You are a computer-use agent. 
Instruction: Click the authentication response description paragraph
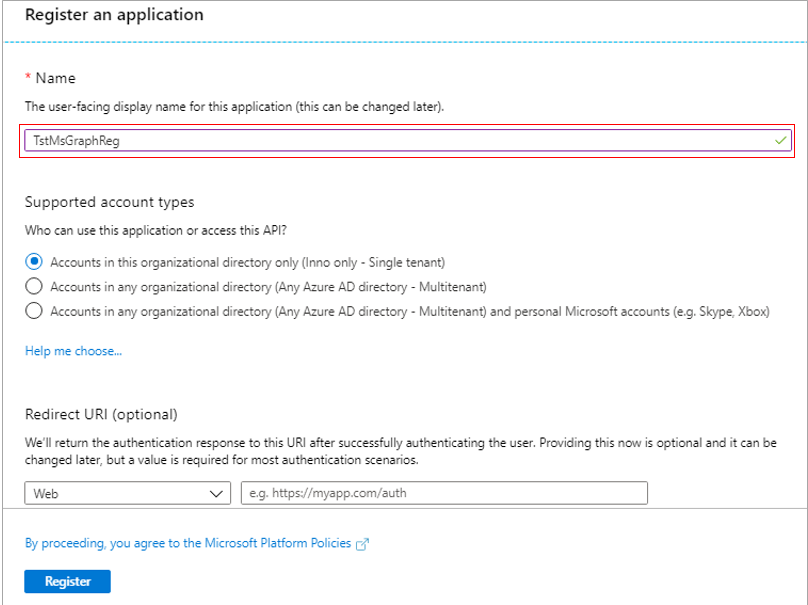pyautogui.click(x=400, y=451)
